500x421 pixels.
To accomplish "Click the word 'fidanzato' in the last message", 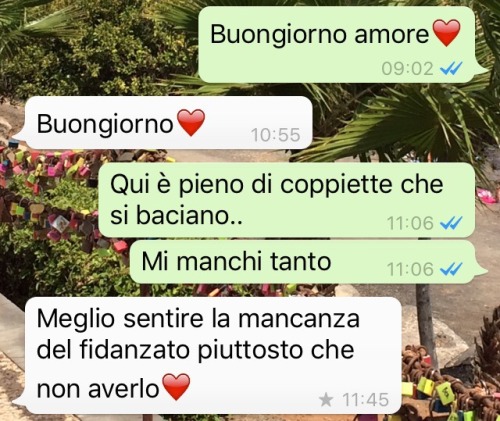I will 136,350.
